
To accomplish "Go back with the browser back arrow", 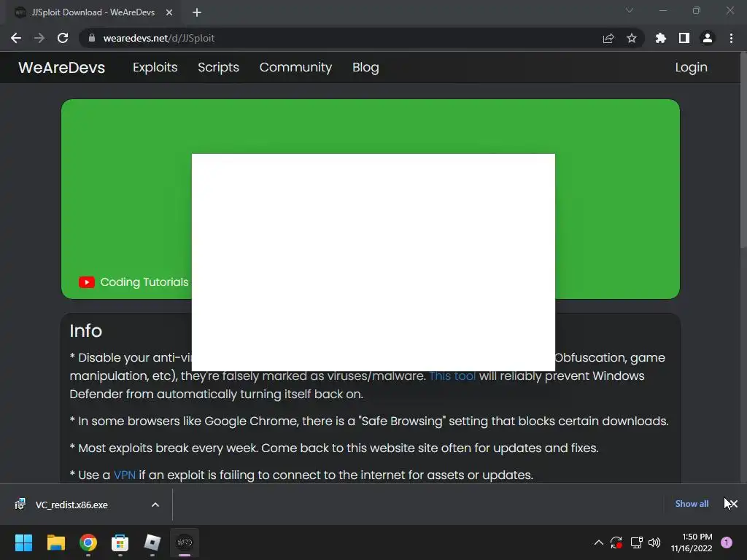I will point(16,38).
